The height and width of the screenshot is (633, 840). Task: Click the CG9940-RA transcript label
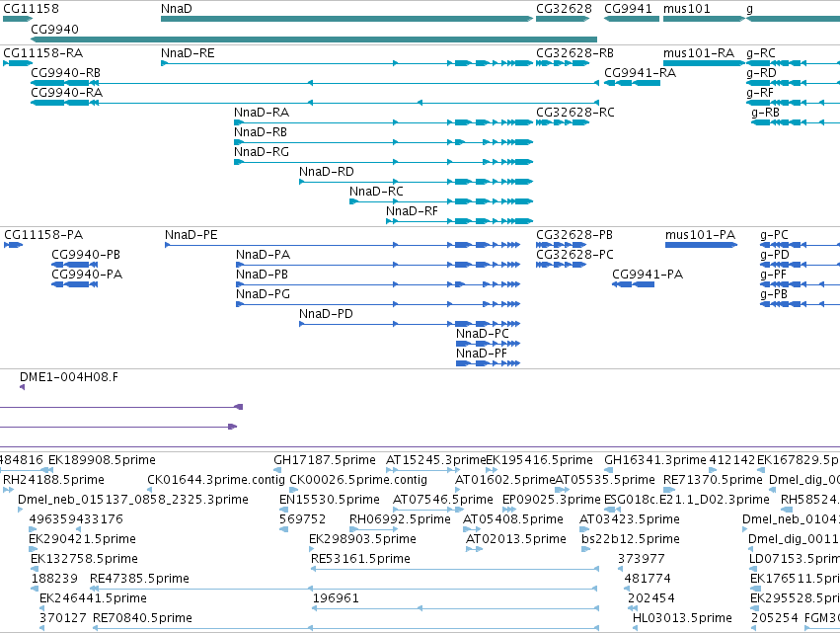[66, 93]
